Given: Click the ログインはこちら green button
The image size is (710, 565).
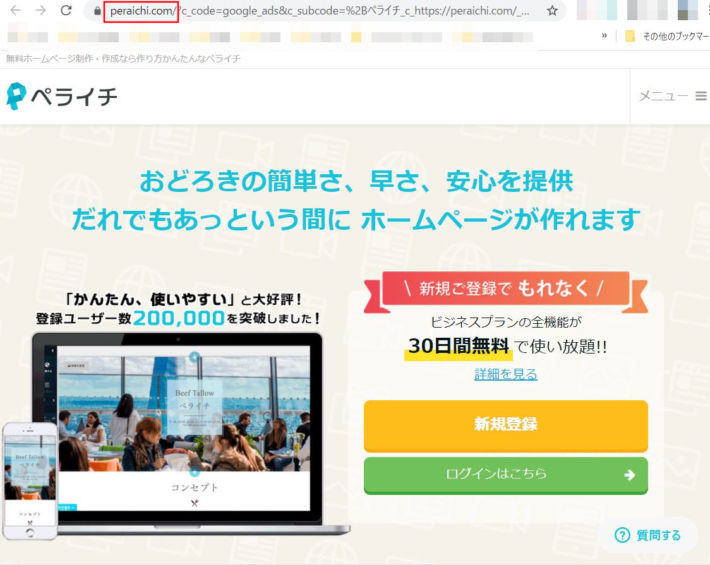Looking at the screenshot, I should tap(506, 475).
